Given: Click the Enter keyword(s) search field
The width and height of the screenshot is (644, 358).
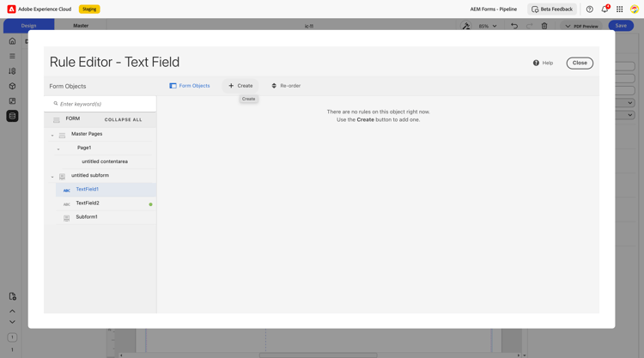Looking at the screenshot, I should (100, 104).
